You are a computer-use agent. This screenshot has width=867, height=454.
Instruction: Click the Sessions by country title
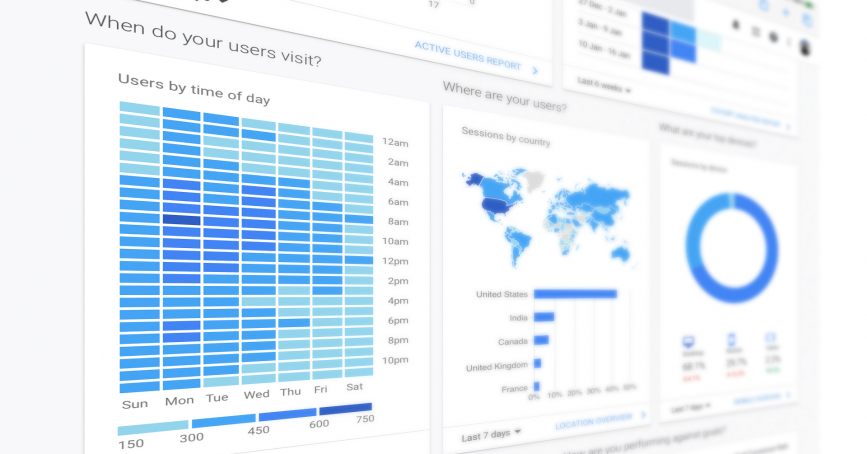coord(506,137)
